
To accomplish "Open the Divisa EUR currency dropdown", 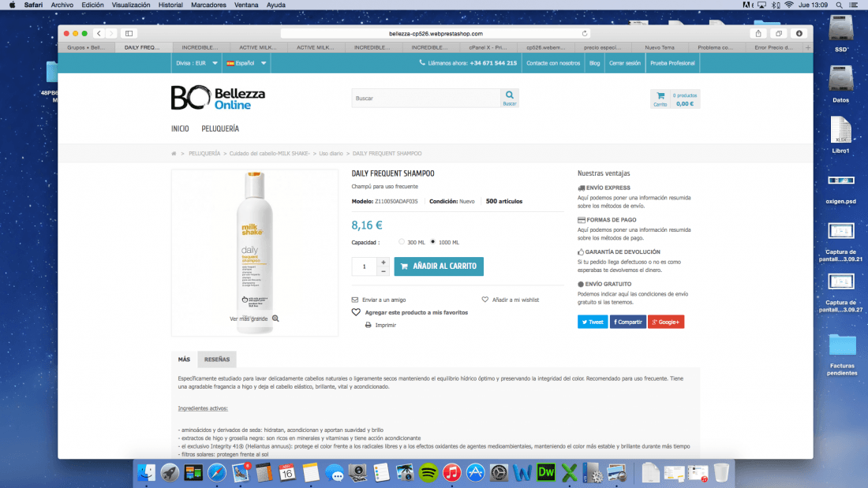I will [x=196, y=63].
